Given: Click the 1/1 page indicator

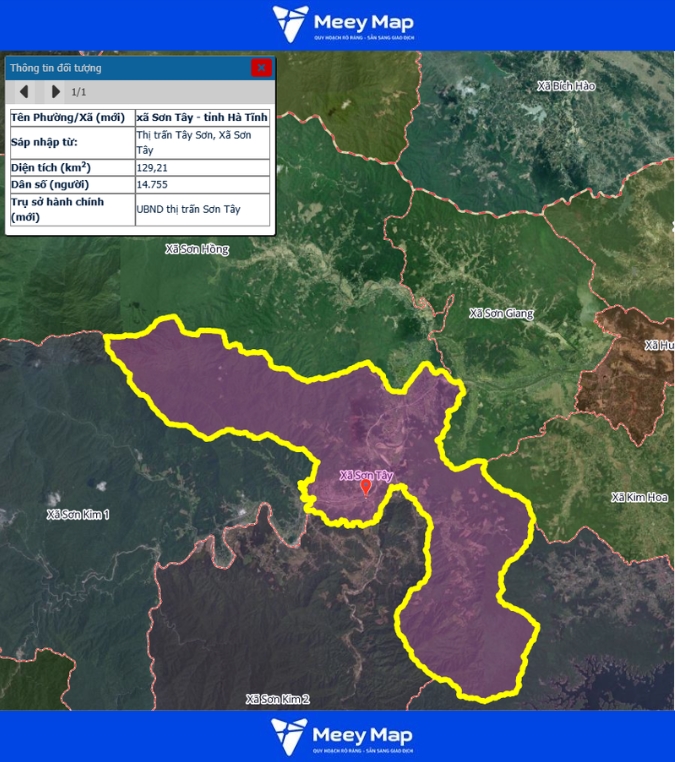Looking at the screenshot, I should click(79, 92).
